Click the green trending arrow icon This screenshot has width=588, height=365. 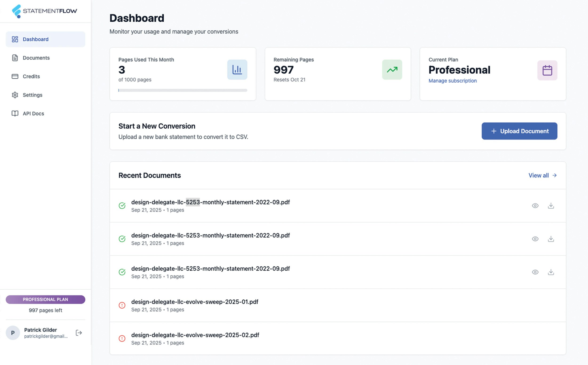392,69
